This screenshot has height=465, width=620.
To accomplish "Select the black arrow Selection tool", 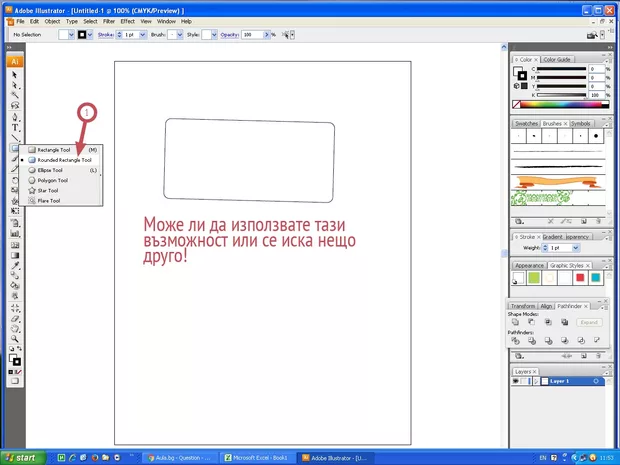I will tap(15, 75).
